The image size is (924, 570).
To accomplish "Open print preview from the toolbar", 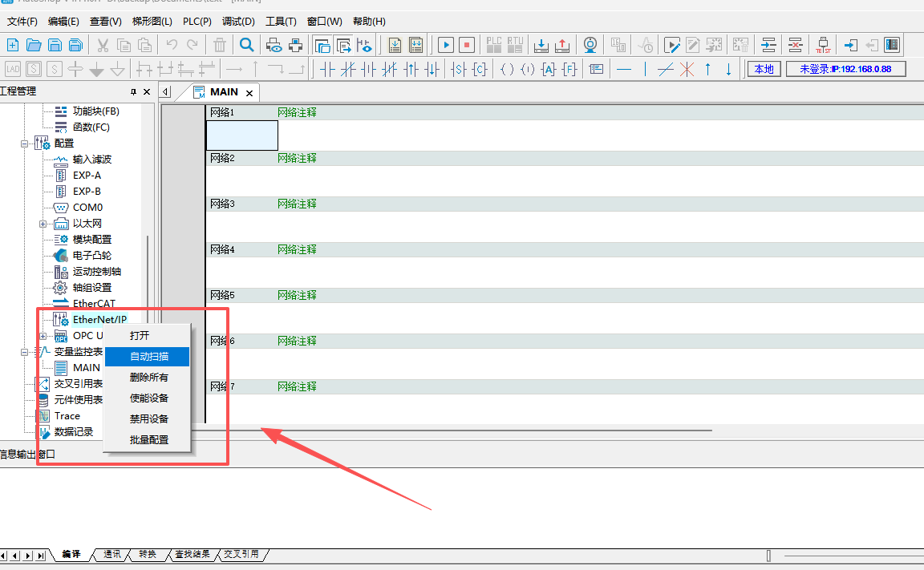I will coord(274,45).
